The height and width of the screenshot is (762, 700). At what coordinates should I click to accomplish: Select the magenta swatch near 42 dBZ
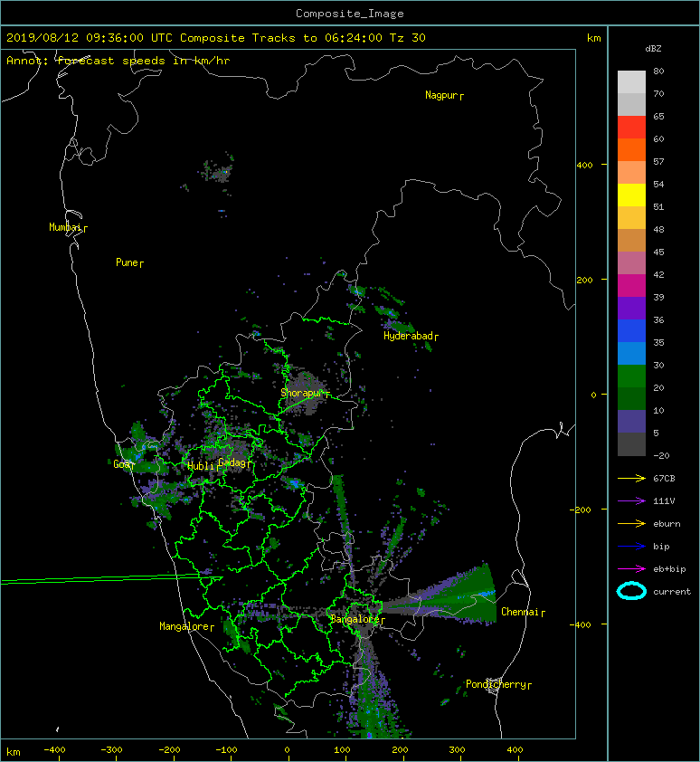click(631, 285)
